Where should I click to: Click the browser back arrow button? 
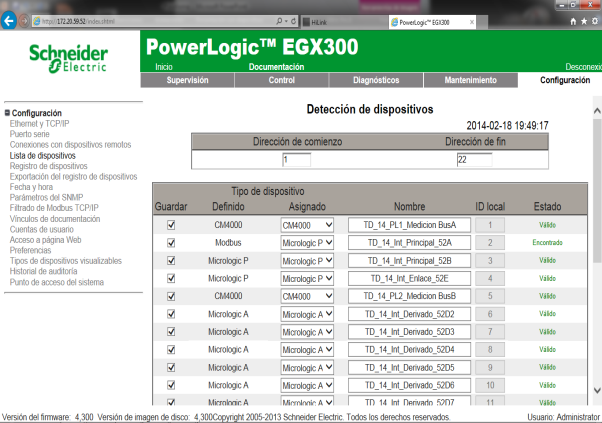coord(12,20)
